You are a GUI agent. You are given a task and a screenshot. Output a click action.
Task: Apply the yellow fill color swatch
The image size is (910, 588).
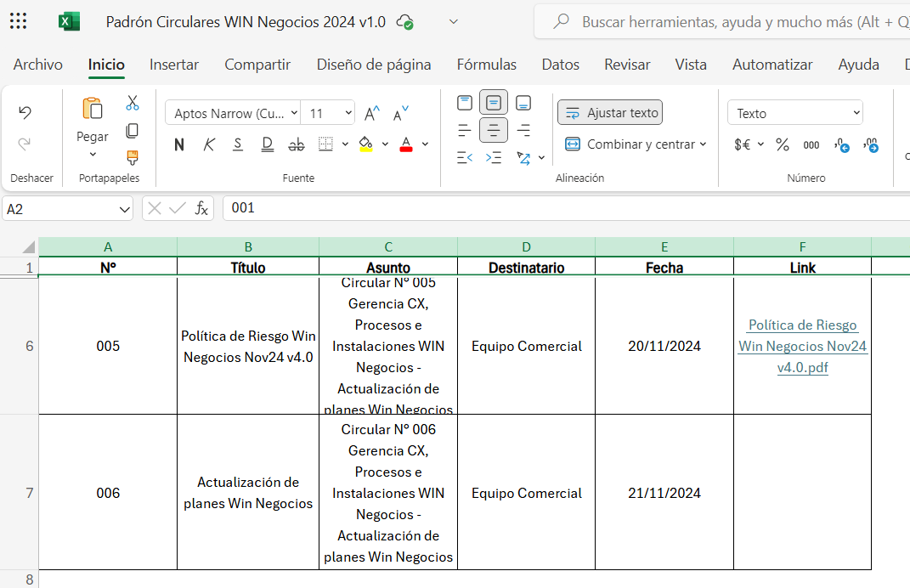[365, 144]
